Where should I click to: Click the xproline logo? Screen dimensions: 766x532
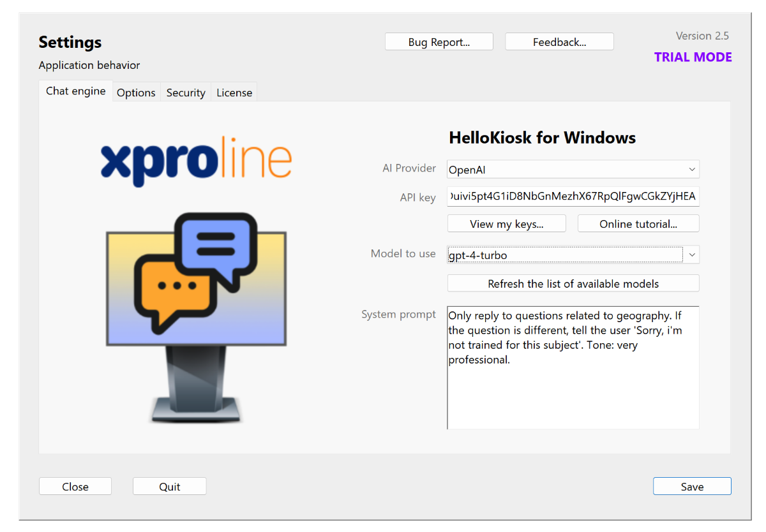(x=196, y=161)
